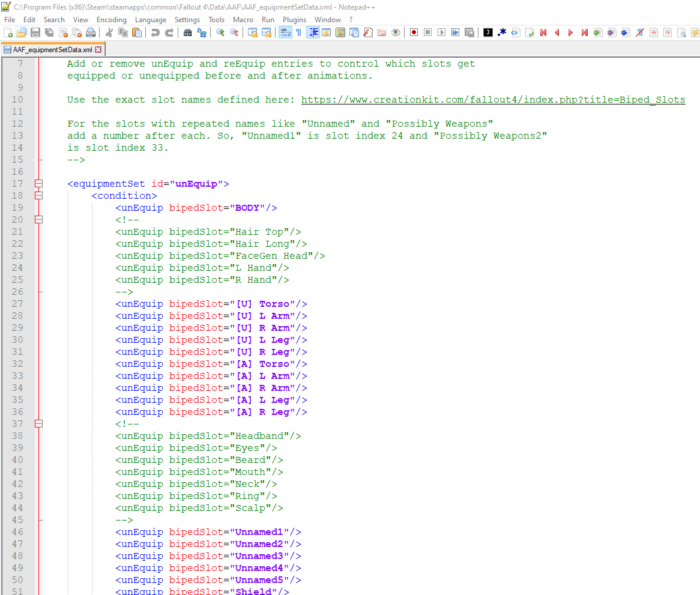Image resolution: width=700 pixels, height=595 pixels.
Task: Click the id="unEquip" attribute on line 17
Action: pyautogui.click(x=187, y=184)
